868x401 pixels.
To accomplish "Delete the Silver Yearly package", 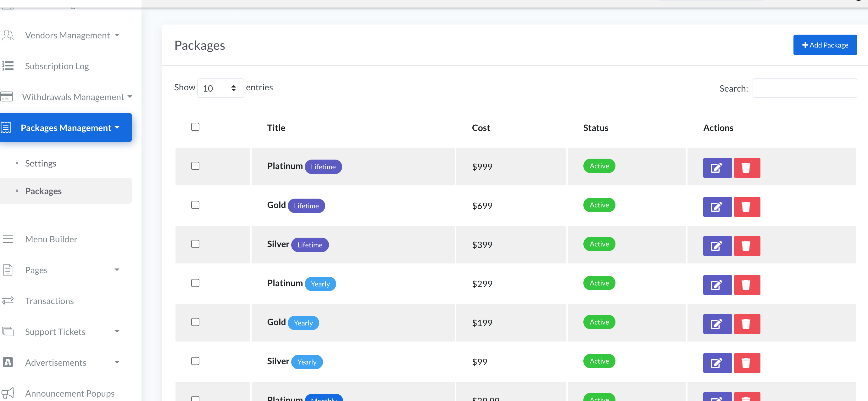I will click(747, 363).
